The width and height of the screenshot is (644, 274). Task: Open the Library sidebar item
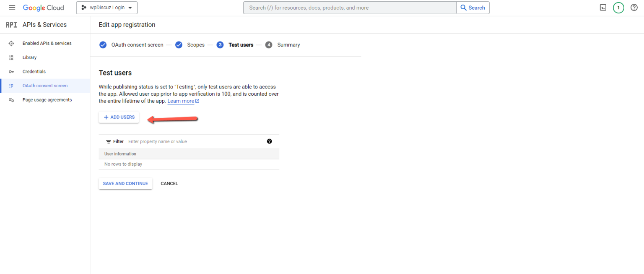click(x=29, y=57)
